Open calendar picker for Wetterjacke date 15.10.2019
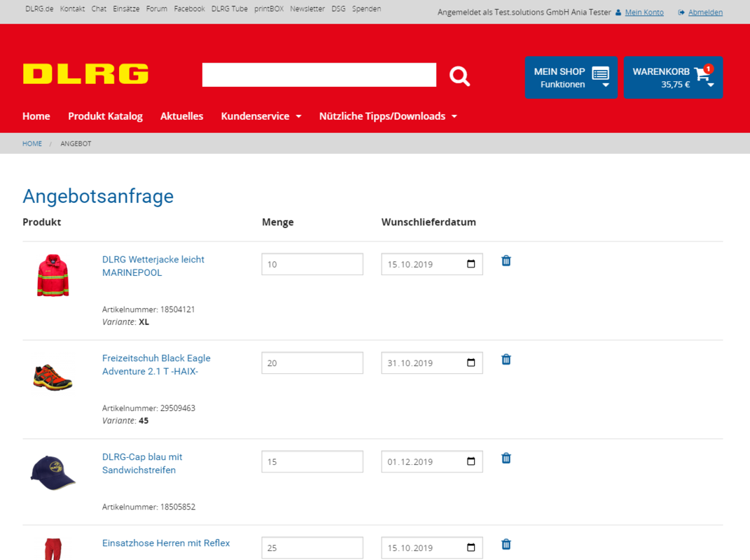Viewport: 750px width, 560px height. tap(471, 264)
